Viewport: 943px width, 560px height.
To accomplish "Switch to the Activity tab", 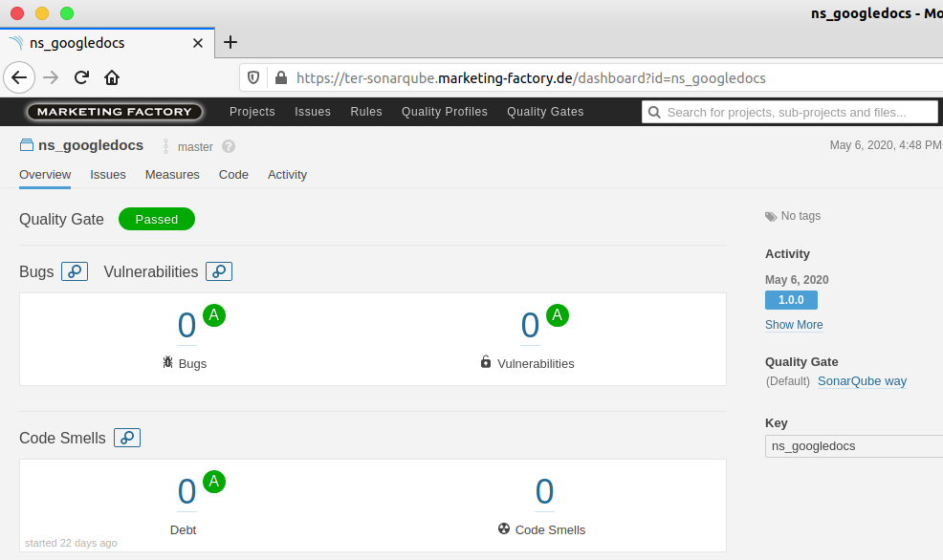I will 287,175.
